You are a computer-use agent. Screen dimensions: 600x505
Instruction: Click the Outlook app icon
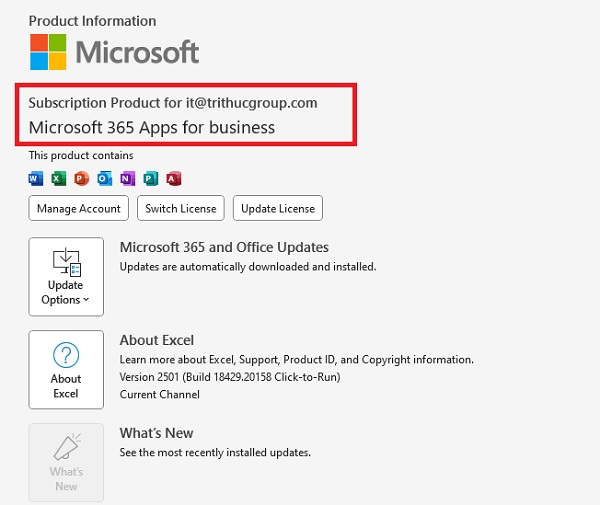click(104, 179)
